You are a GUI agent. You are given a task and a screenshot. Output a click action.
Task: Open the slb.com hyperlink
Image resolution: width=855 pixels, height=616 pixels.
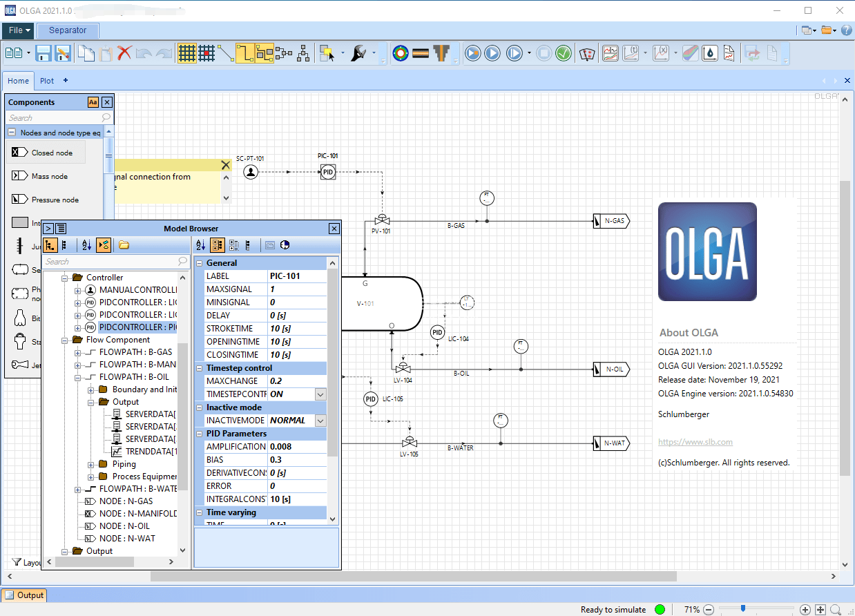coord(695,441)
